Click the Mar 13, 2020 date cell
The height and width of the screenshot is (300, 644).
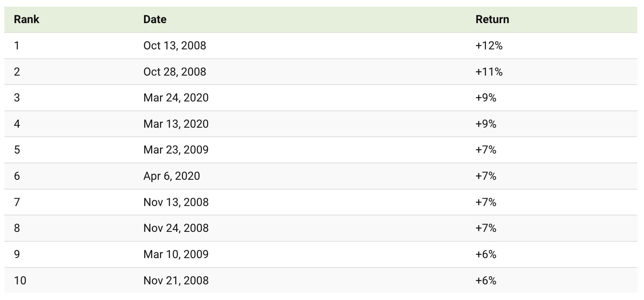point(176,124)
